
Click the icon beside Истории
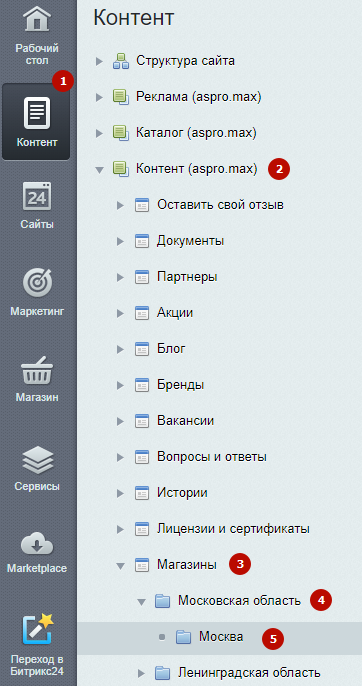click(x=142, y=494)
